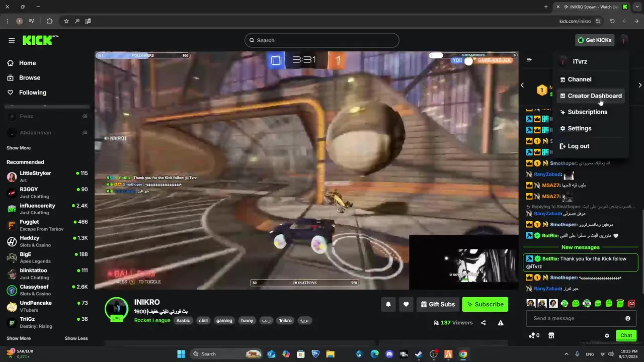Open channel shop icon under chat
The width and height of the screenshot is (644, 362).
551,335
